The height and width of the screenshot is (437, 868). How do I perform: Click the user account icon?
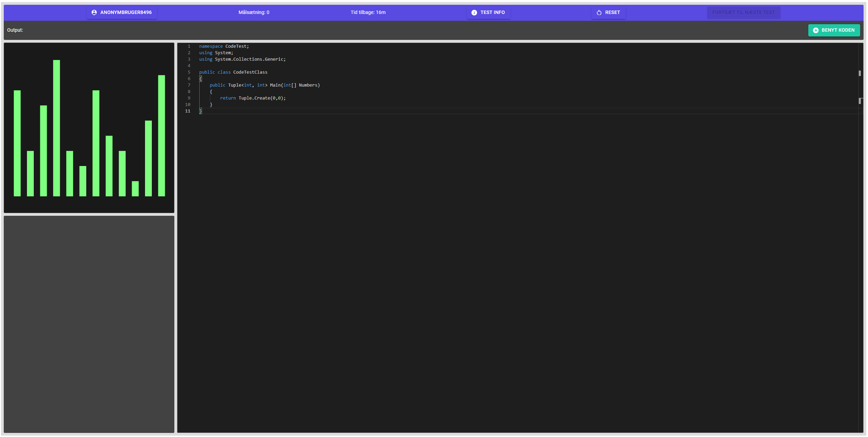[x=94, y=13]
